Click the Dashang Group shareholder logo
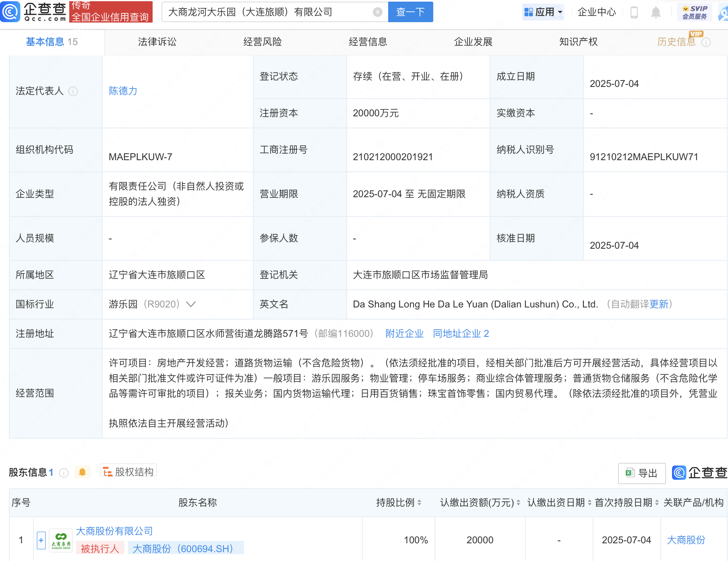This screenshot has height=561, width=728. (61, 540)
